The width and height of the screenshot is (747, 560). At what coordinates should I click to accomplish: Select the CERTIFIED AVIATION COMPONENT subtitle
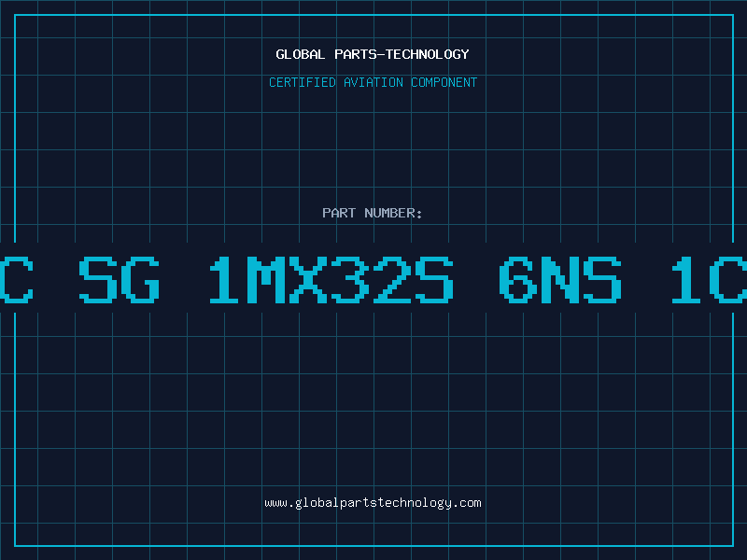click(x=373, y=82)
